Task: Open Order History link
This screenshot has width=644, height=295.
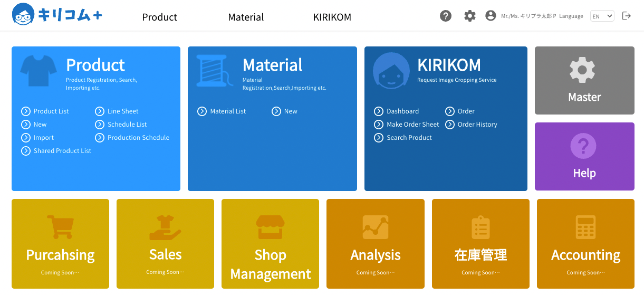Action: (477, 125)
